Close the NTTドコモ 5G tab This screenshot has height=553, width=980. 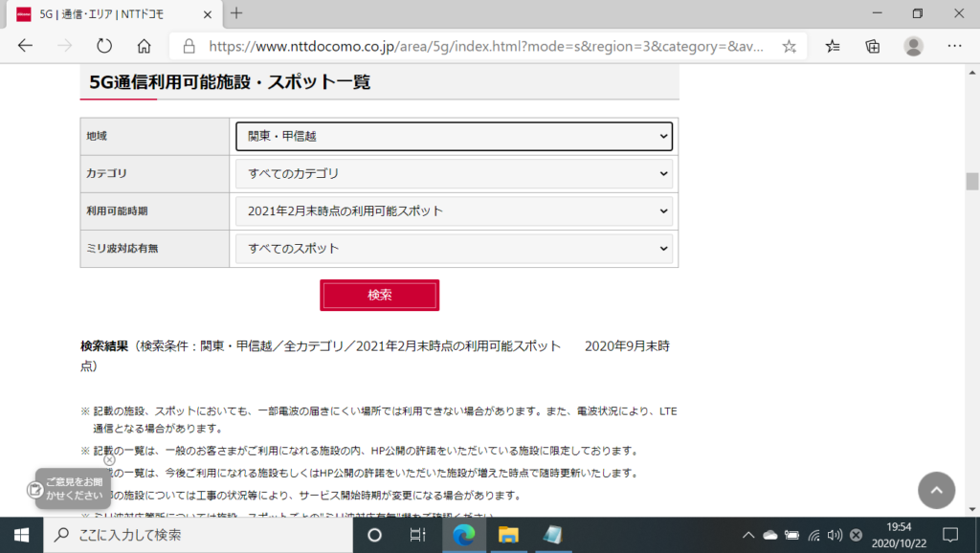208,14
